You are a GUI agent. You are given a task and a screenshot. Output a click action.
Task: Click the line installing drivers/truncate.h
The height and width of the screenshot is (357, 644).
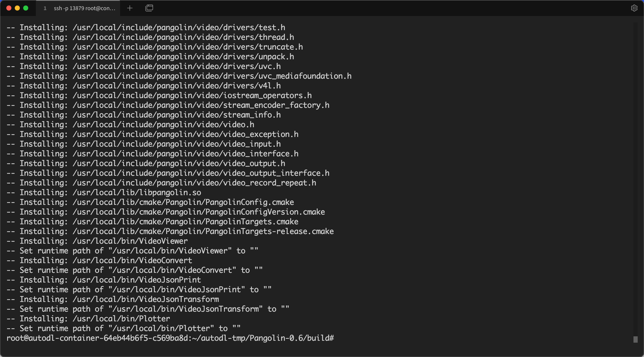(155, 47)
